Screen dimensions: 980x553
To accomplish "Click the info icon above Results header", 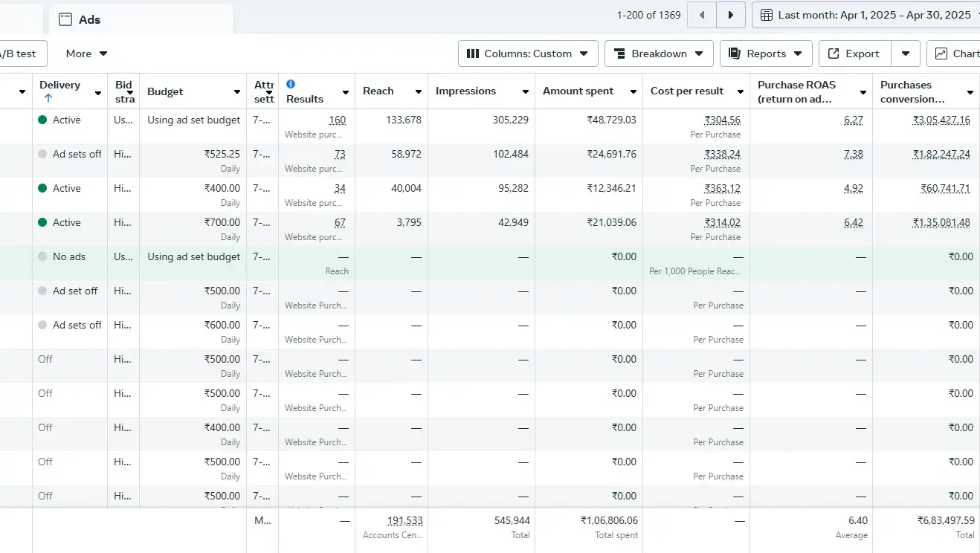I will (x=291, y=84).
